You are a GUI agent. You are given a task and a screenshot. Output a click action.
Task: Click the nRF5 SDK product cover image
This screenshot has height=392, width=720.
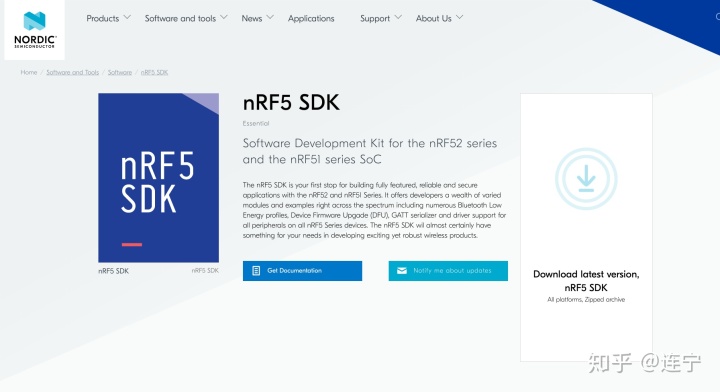click(158, 178)
